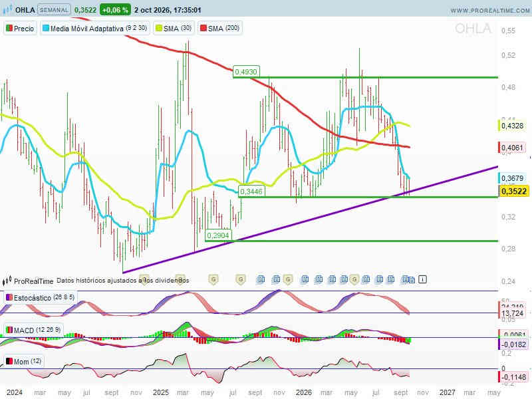Open the SEMANAL timeframe selector

[x=54, y=10]
